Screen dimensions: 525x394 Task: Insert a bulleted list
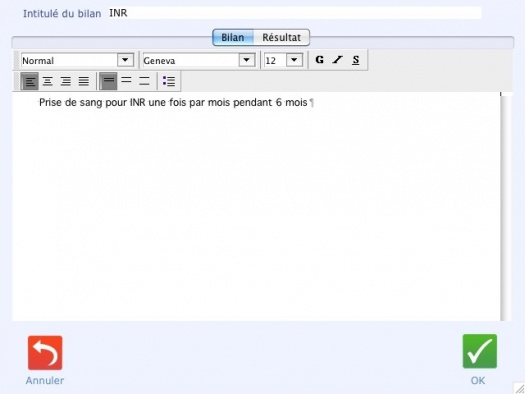(169, 81)
